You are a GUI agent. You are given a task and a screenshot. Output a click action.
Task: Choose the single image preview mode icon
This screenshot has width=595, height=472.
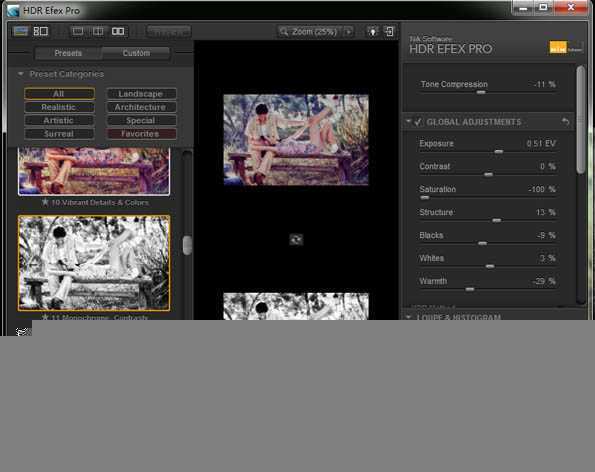(x=78, y=31)
